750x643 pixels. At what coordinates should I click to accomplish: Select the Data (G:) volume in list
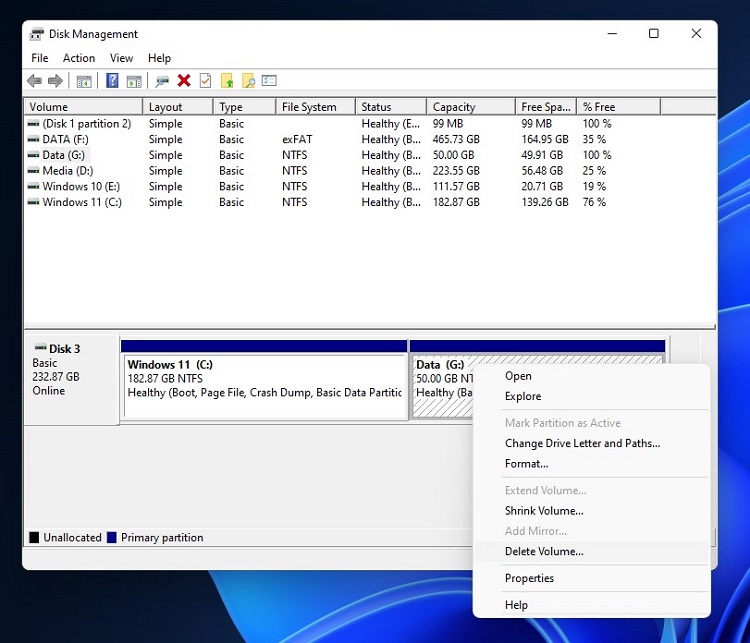click(63, 155)
